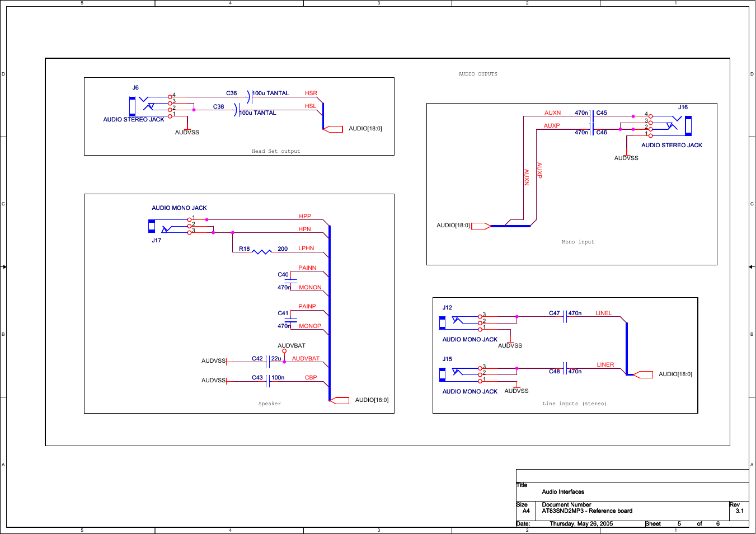Click the C43 100n capacitor symbol
Viewport: 756px width, 534px height.
[269, 381]
